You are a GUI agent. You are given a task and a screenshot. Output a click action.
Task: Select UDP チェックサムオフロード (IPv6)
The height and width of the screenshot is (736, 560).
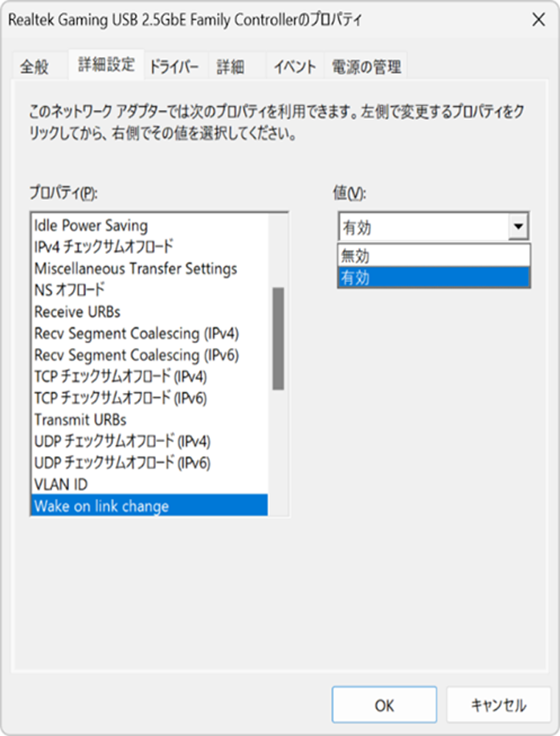149,463
